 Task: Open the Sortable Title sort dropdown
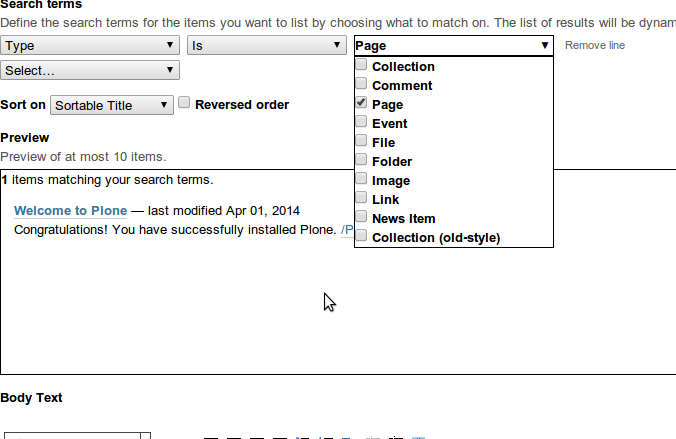pyautogui.click(x=112, y=105)
